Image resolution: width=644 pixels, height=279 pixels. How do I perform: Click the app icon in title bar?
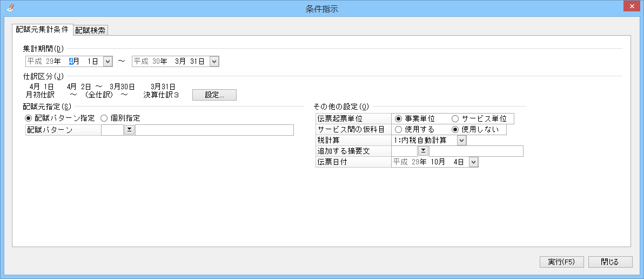[x=10, y=8]
